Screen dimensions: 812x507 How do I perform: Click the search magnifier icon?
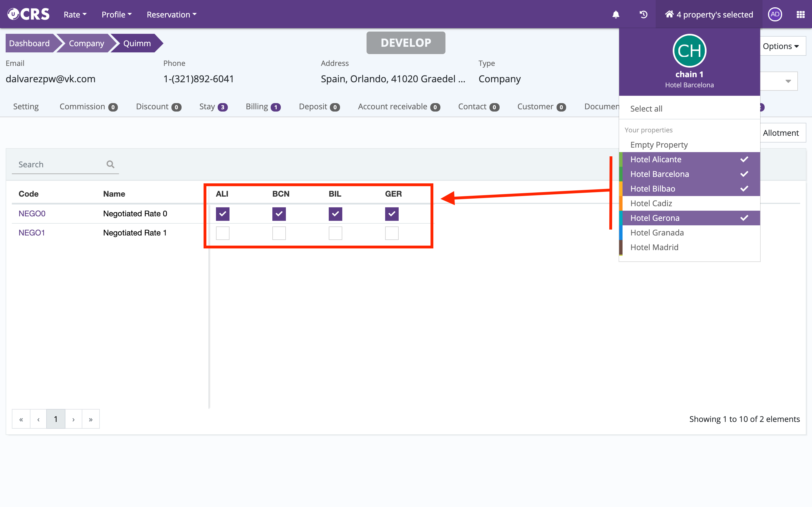coord(111,164)
